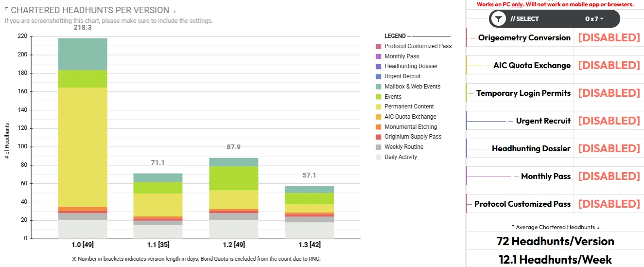The height and width of the screenshot is (267, 644).
Task: Click the Headhunting Dossier legend color swatch
Action: coord(379,66)
